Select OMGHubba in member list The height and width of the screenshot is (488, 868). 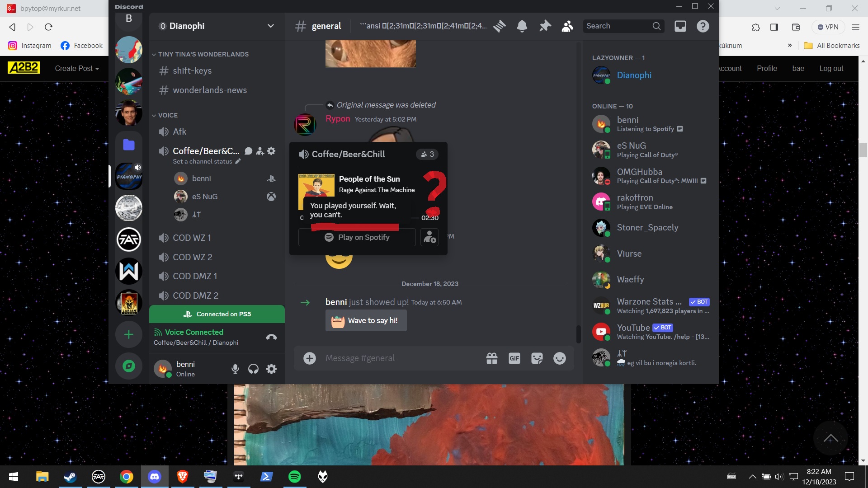pyautogui.click(x=650, y=176)
